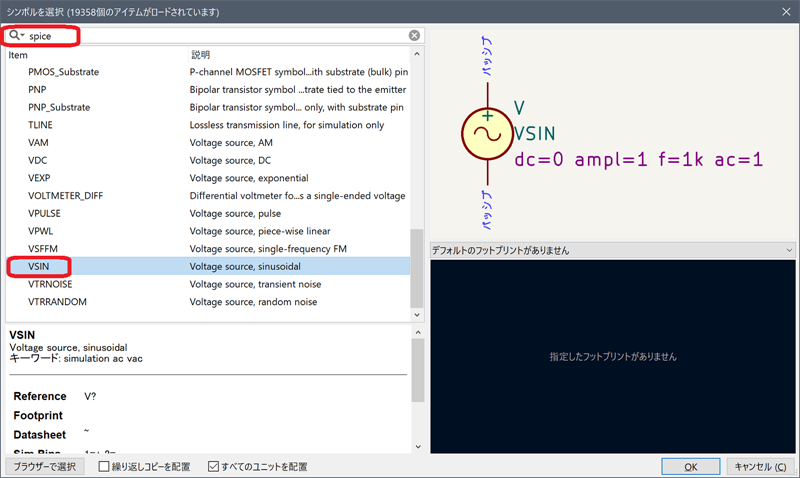800x478 pixels.
Task: Select the VTRRANDOM symbol row
Action: (208, 302)
